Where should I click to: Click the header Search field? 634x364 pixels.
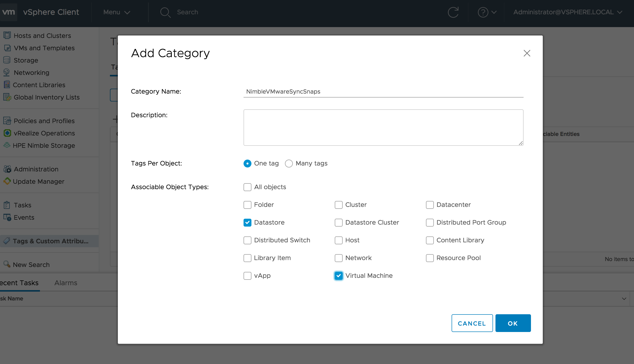187,12
